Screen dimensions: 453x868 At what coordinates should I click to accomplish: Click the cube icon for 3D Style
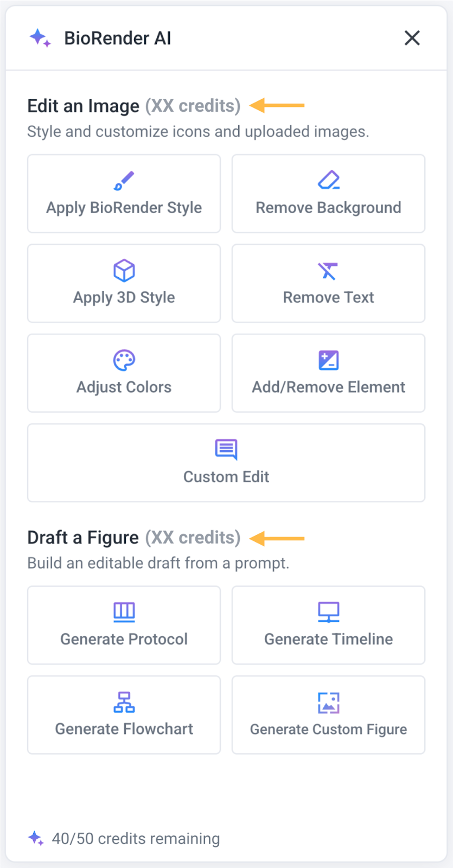coord(124,270)
